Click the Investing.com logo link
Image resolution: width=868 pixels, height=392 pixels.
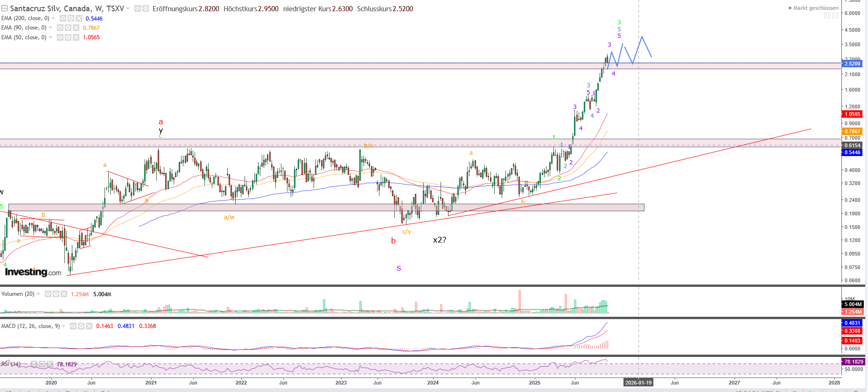coord(33,272)
